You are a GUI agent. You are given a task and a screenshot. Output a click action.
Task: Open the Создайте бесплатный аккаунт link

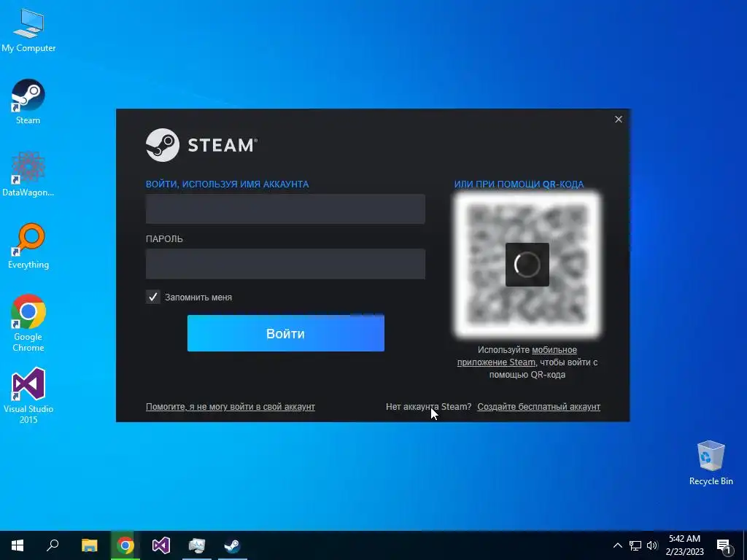(539, 407)
